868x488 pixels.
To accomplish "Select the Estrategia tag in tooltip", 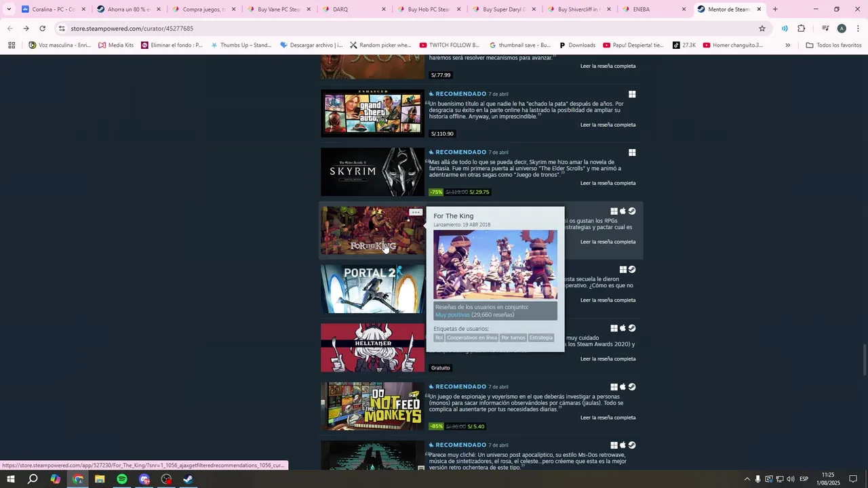I will pyautogui.click(x=541, y=338).
